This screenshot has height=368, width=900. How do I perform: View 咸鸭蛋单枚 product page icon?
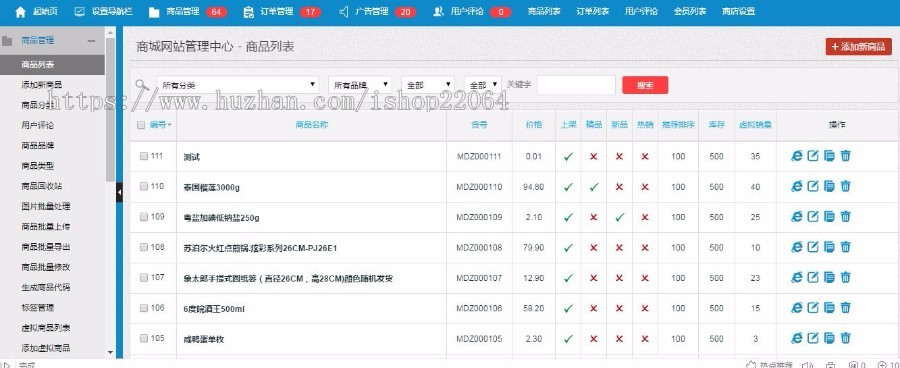[797, 338]
